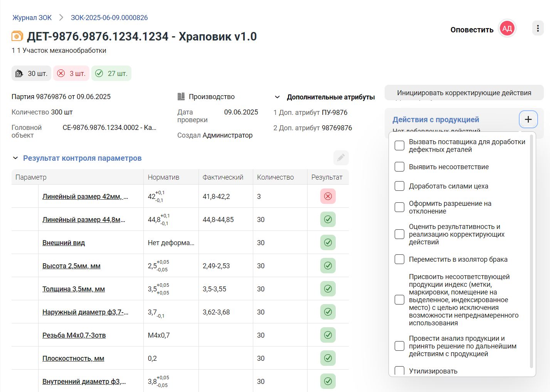The height and width of the screenshot is (392, 550).
Task: Open the three-dot more options menu
Action: (538, 28)
